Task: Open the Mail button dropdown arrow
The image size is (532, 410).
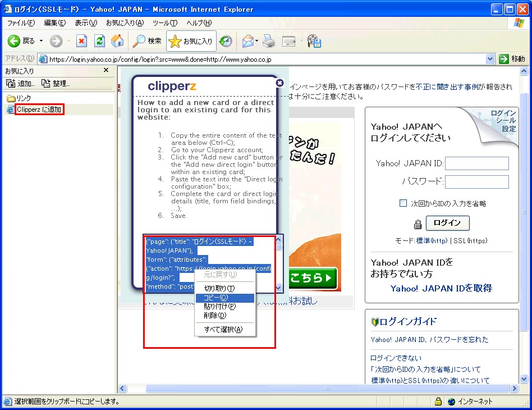Action: pyautogui.click(x=257, y=41)
